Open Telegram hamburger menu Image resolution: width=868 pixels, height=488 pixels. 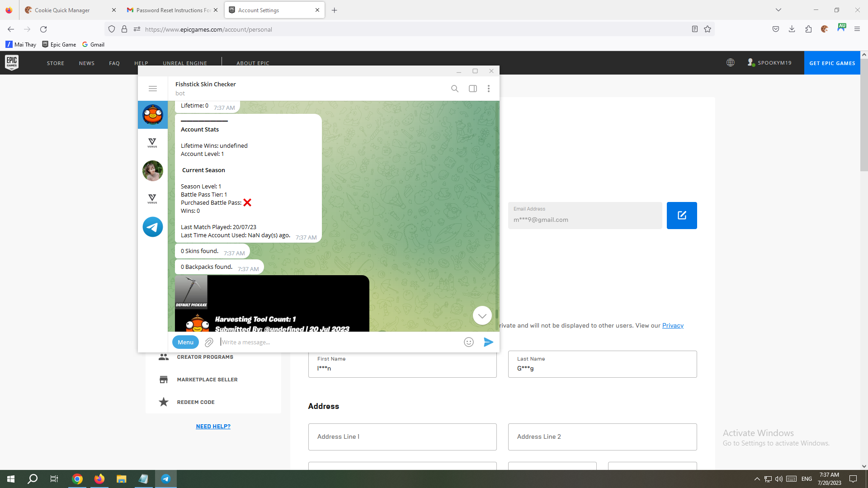pos(153,89)
